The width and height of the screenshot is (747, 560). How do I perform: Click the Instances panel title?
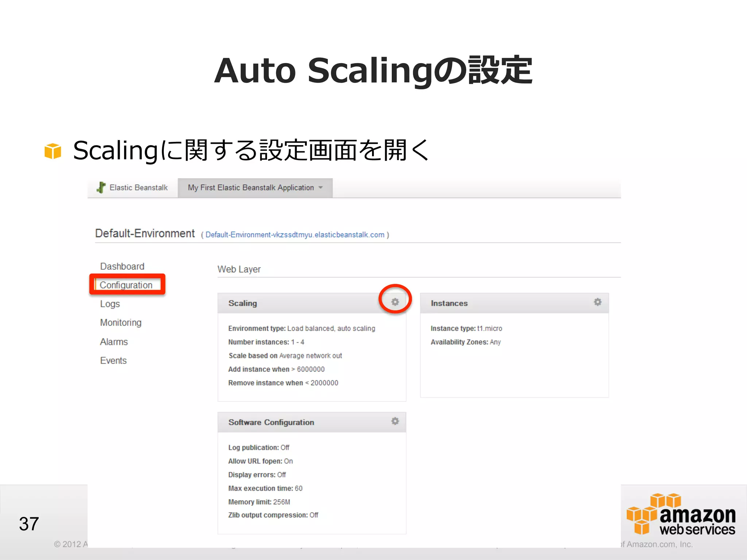449,303
